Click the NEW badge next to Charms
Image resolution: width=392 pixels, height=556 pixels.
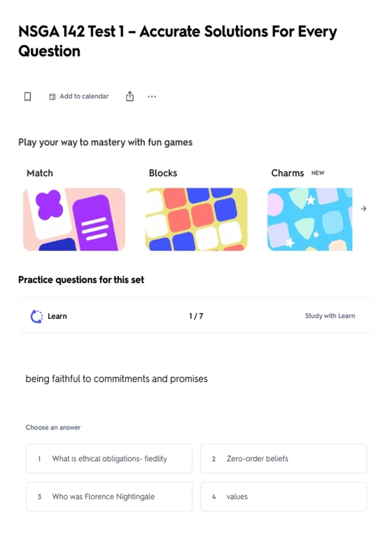(318, 173)
